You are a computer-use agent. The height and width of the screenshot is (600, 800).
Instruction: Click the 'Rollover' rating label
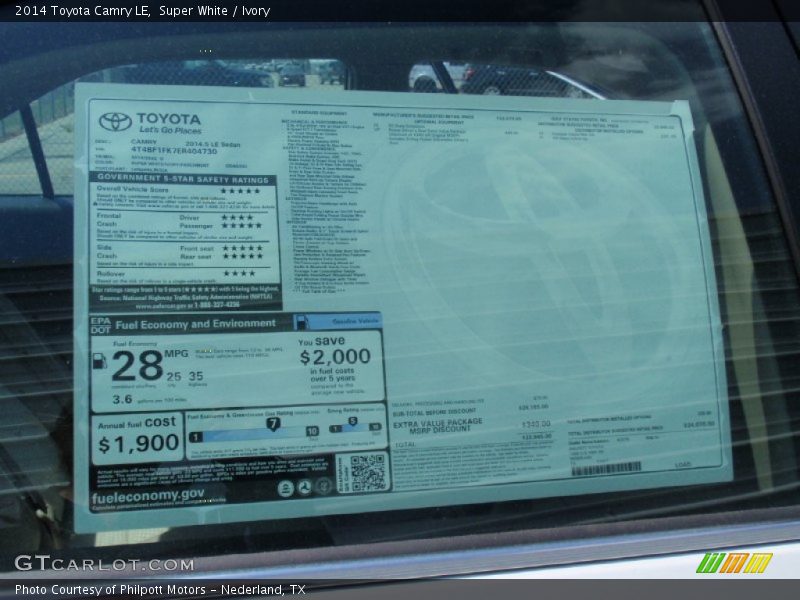click(111, 274)
